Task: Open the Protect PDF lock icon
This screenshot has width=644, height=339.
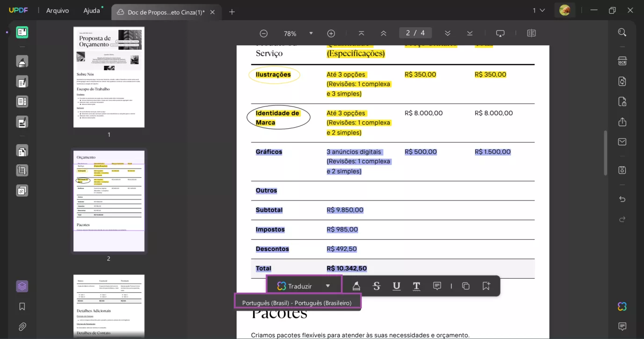Action: point(622,102)
